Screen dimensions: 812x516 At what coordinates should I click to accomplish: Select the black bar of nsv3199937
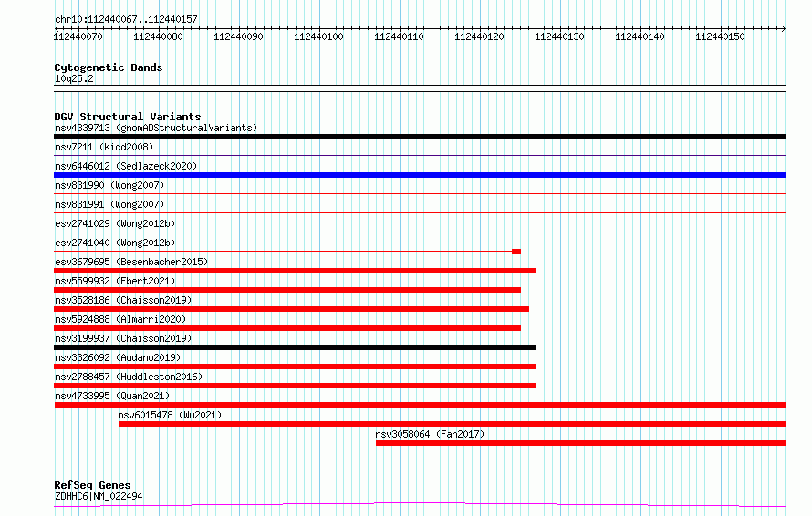coord(296,347)
